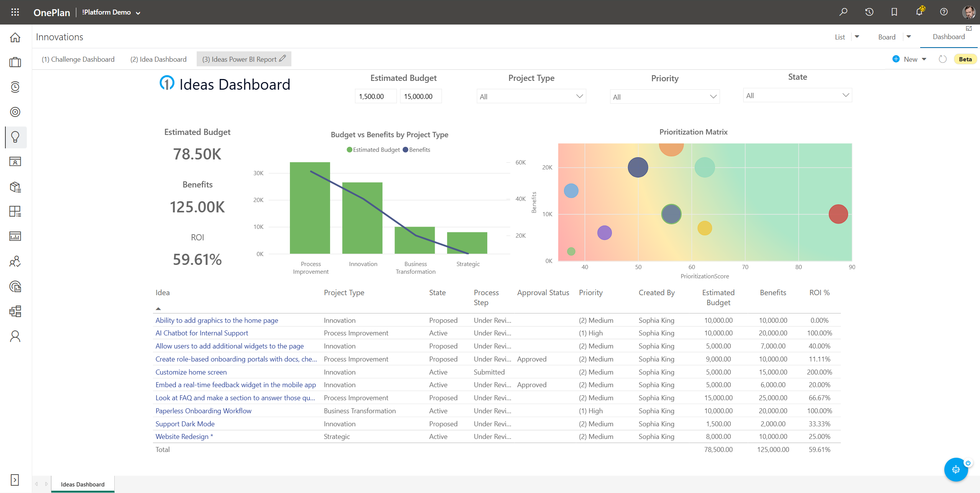Open the Customize home screen idea link
This screenshot has width=980, height=493.
pos(191,372)
